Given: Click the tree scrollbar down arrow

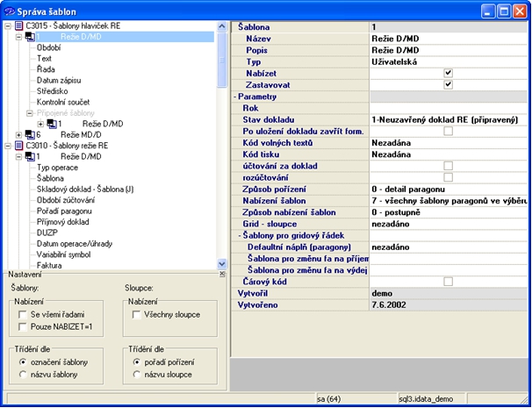Looking at the screenshot, I should click(221, 263).
